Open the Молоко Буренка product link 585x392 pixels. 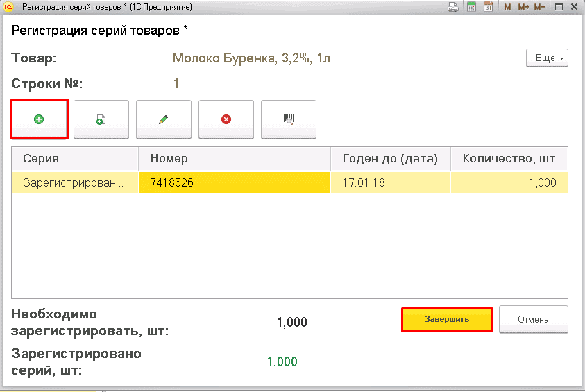(x=251, y=58)
